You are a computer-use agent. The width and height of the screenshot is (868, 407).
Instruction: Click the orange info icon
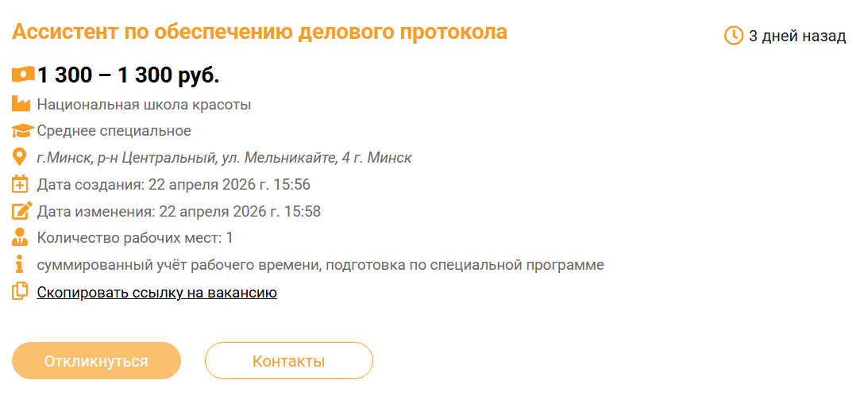point(21,264)
